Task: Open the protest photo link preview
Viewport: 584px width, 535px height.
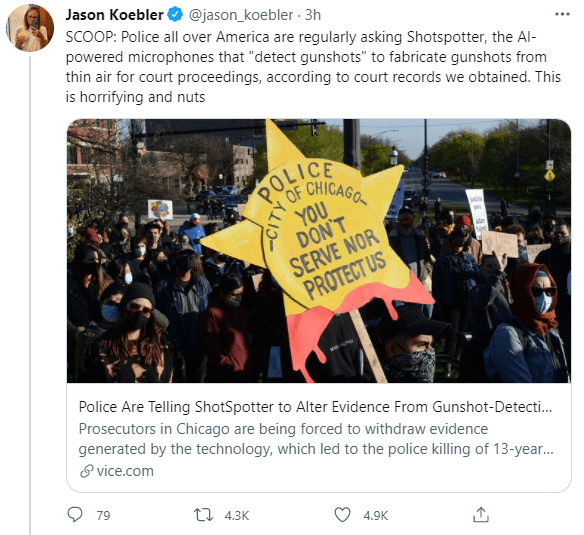Action: [319, 251]
